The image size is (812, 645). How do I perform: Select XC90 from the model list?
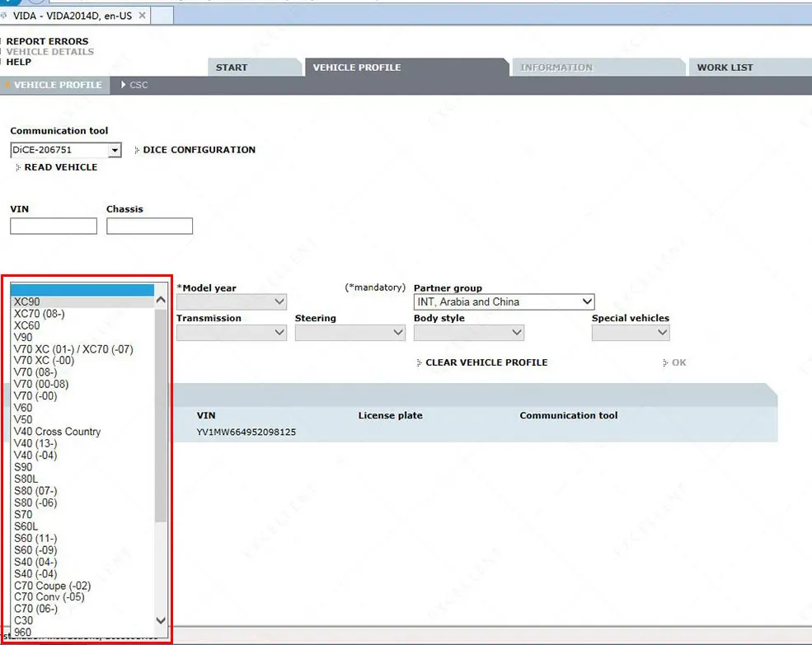(x=83, y=301)
